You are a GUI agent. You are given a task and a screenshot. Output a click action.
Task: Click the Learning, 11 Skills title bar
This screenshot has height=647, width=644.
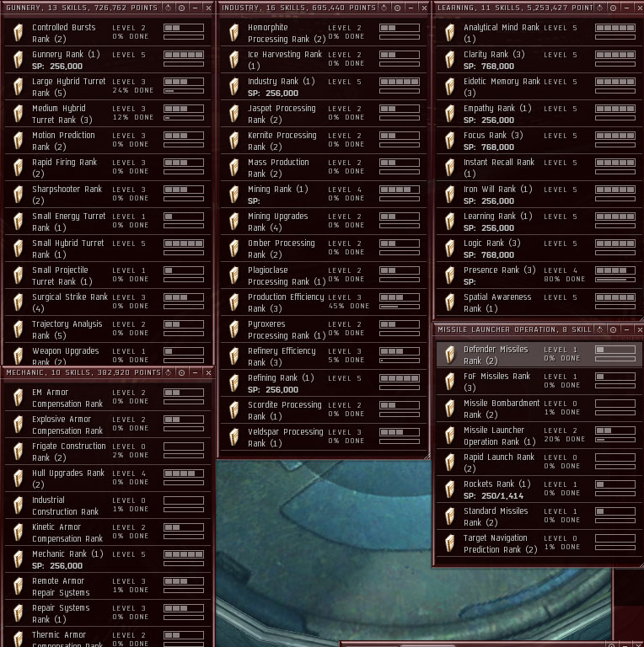(x=515, y=8)
